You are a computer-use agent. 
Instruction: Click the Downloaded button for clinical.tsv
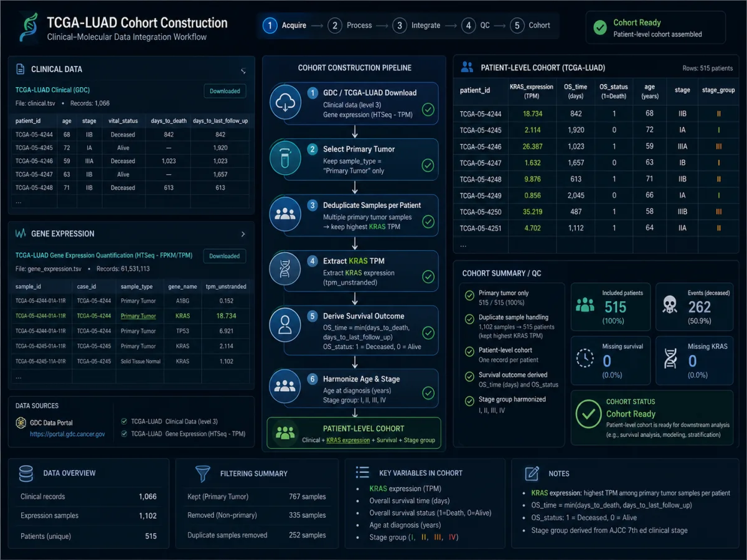225,91
